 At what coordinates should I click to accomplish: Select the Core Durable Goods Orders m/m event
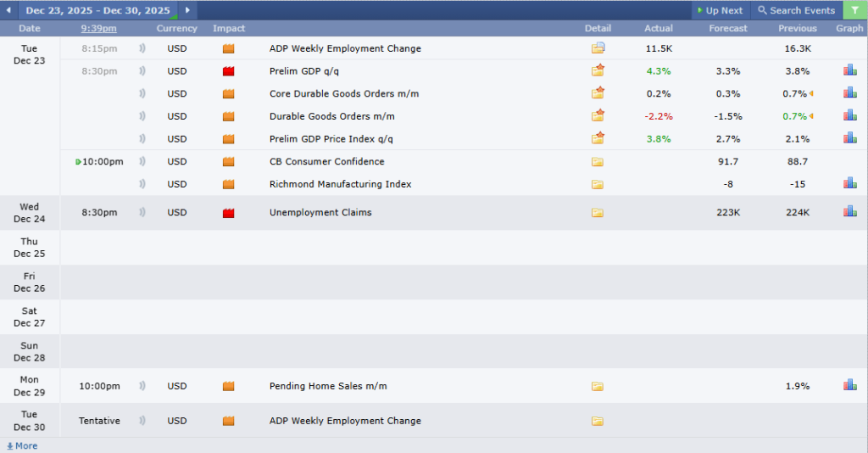tap(343, 94)
